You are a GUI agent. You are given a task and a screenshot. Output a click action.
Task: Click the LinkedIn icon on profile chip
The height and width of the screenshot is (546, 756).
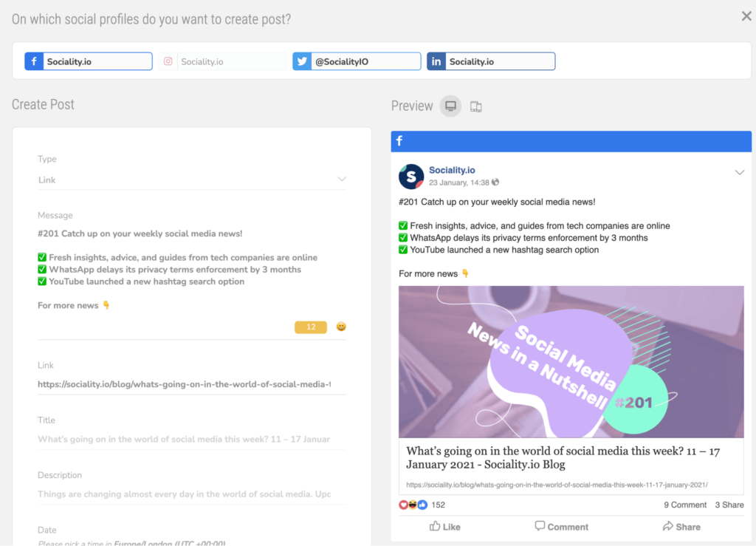(x=436, y=61)
